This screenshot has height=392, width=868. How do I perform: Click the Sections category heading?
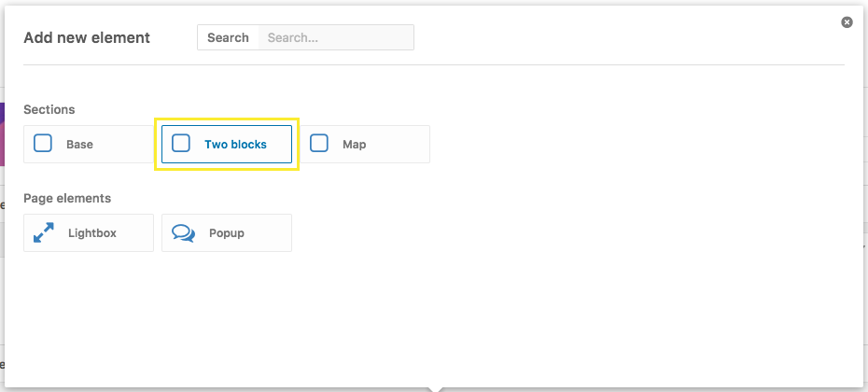click(x=49, y=109)
